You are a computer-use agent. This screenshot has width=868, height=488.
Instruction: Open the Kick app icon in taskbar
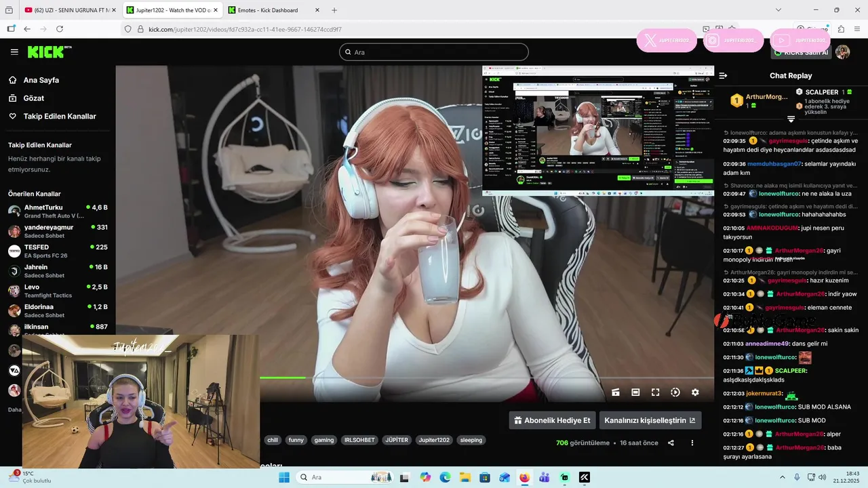tap(584, 477)
